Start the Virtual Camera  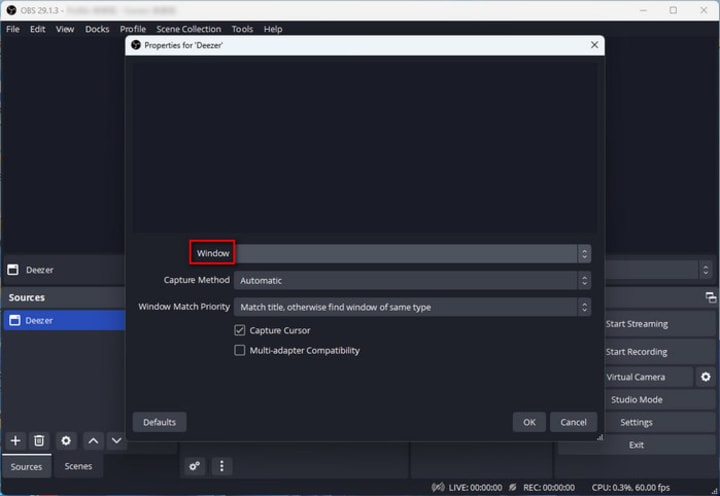coord(647,377)
